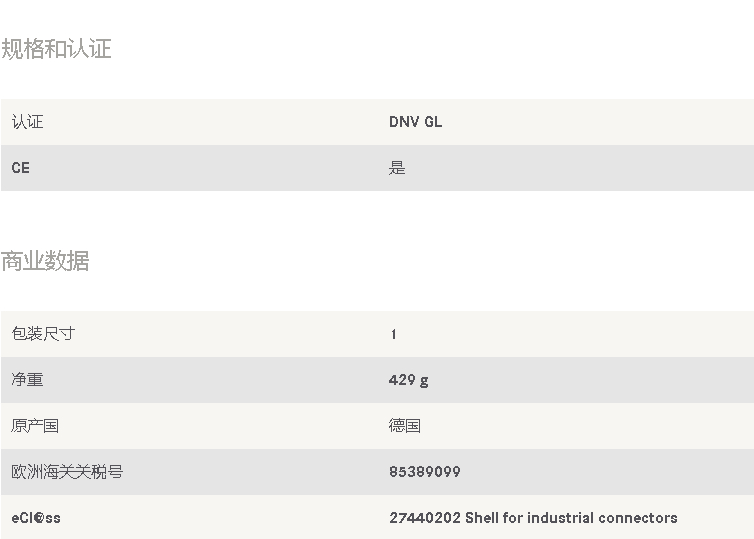Click 27440202 Shell for industrial connectors
Screen dimensions: 754x539
click(x=533, y=518)
